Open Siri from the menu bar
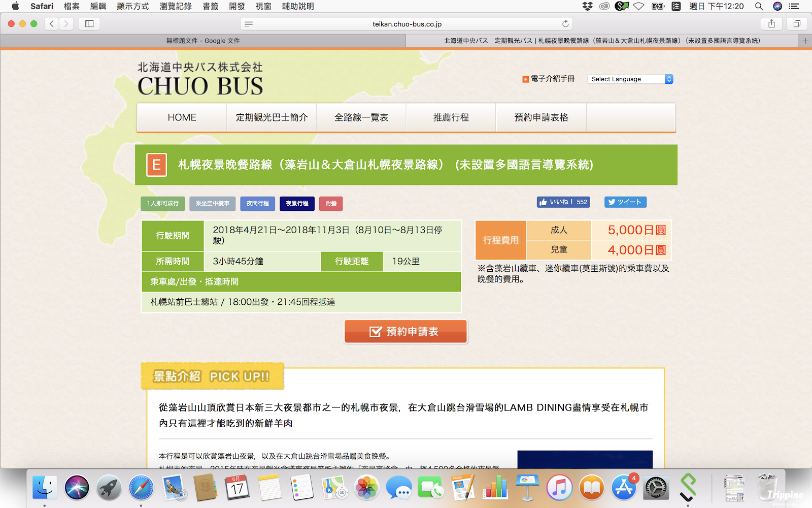Screen dimensions: 812x508 [x=777, y=6]
